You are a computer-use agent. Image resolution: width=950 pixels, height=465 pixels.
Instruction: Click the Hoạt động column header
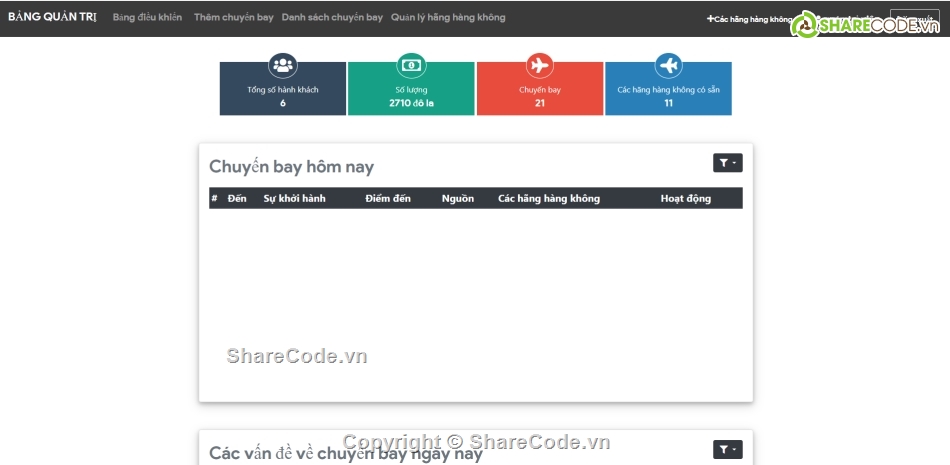[x=686, y=198]
